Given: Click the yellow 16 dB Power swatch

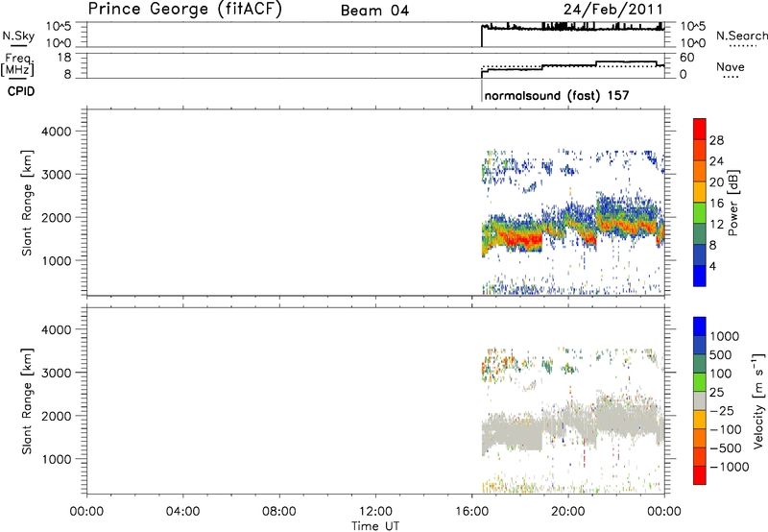Looking at the screenshot, I should (700, 192).
